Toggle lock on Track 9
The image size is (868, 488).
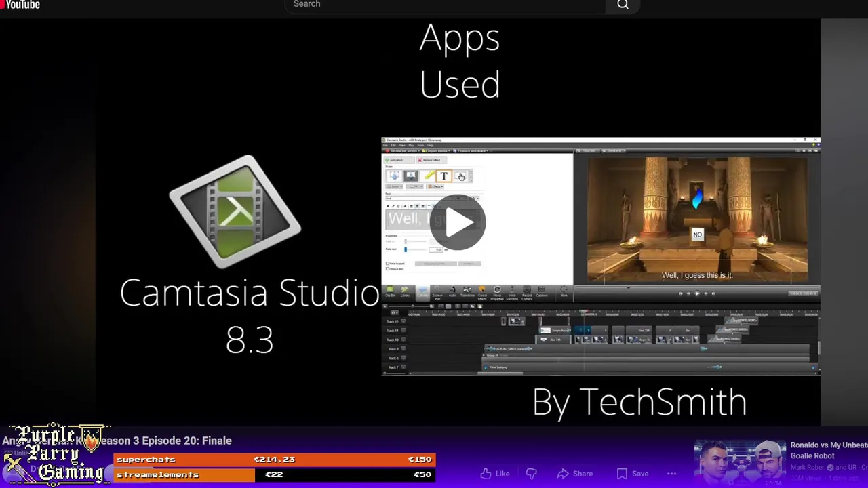pos(403,348)
